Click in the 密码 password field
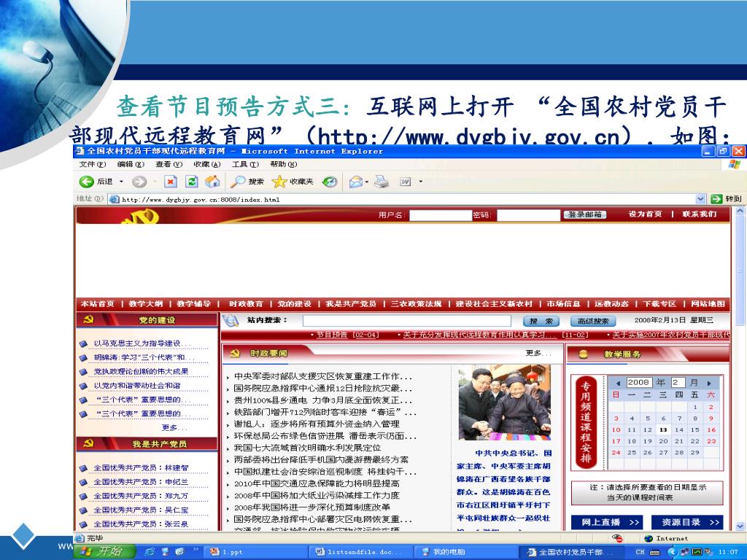The width and height of the screenshot is (747, 560). (x=528, y=215)
